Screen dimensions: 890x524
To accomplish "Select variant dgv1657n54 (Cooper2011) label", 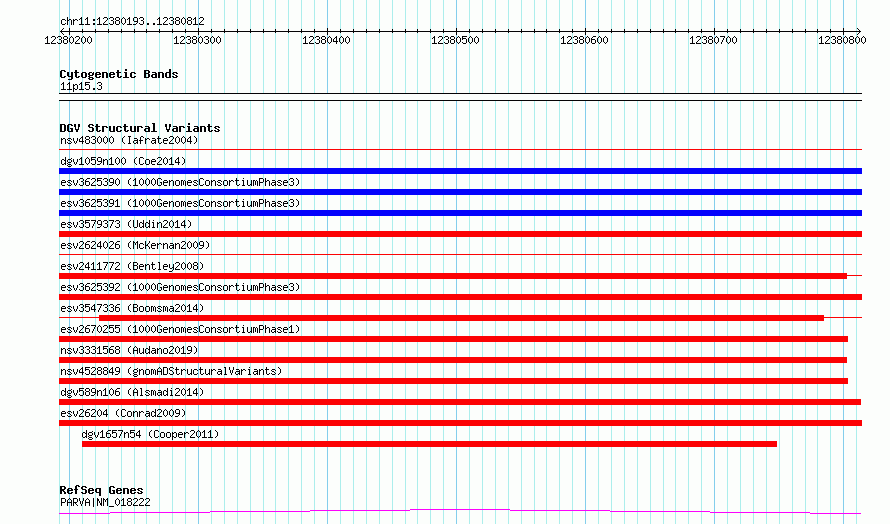I will point(150,434).
